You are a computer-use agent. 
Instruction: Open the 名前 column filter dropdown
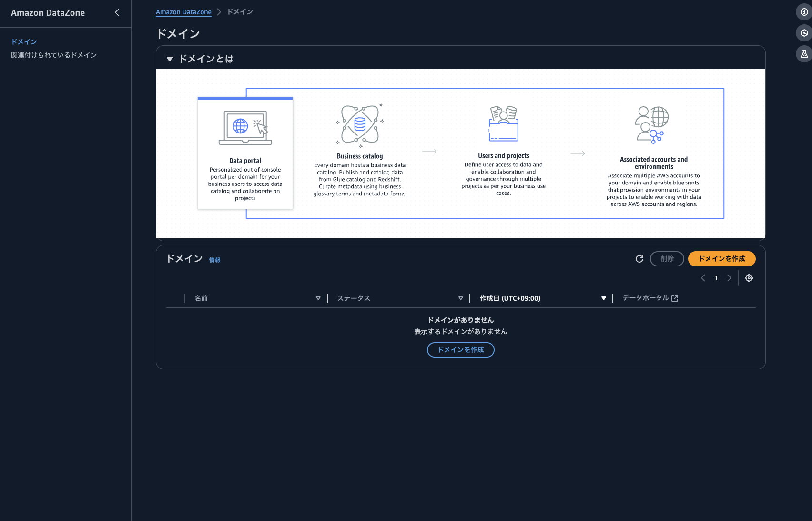pyautogui.click(x=318, y=298)
